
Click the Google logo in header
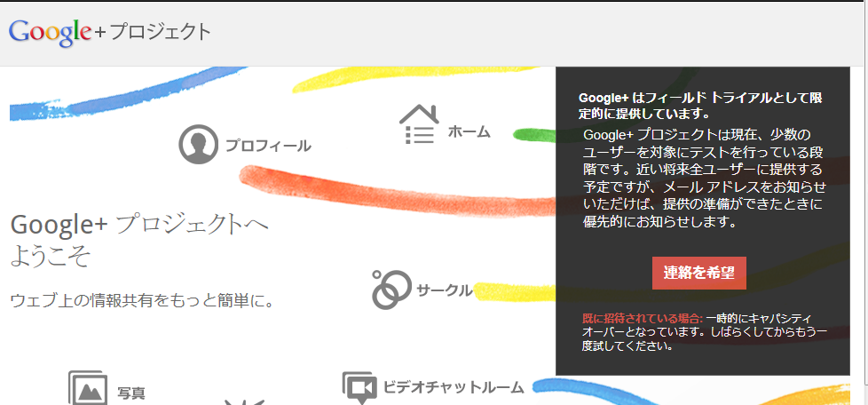coord(51,34)
